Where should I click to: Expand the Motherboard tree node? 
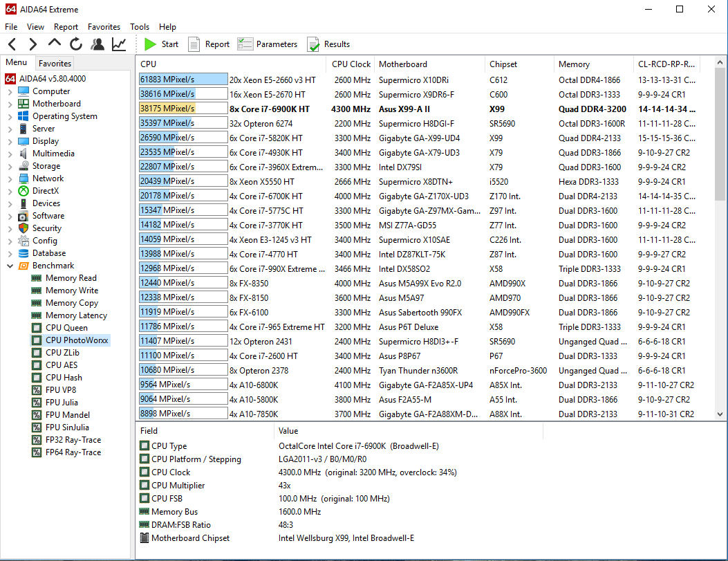[10, 104]
